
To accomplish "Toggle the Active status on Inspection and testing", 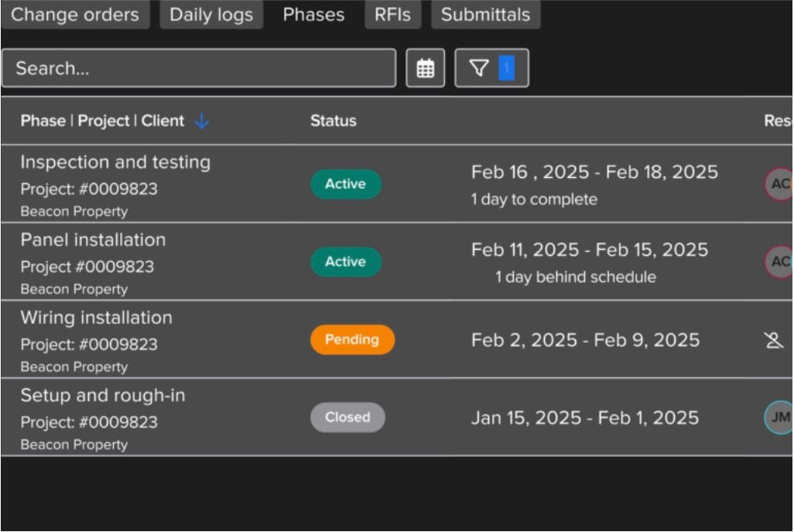I will pos(345,184).
